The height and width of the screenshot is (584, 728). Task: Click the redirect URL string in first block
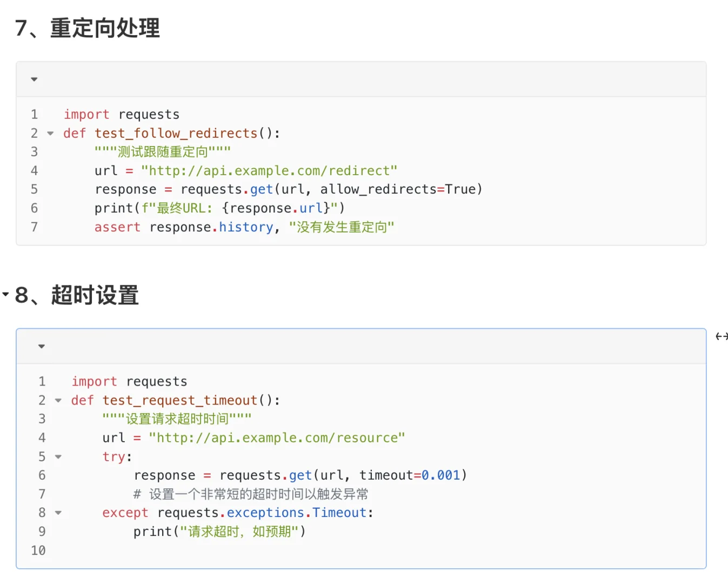click(x=269, y=171)
